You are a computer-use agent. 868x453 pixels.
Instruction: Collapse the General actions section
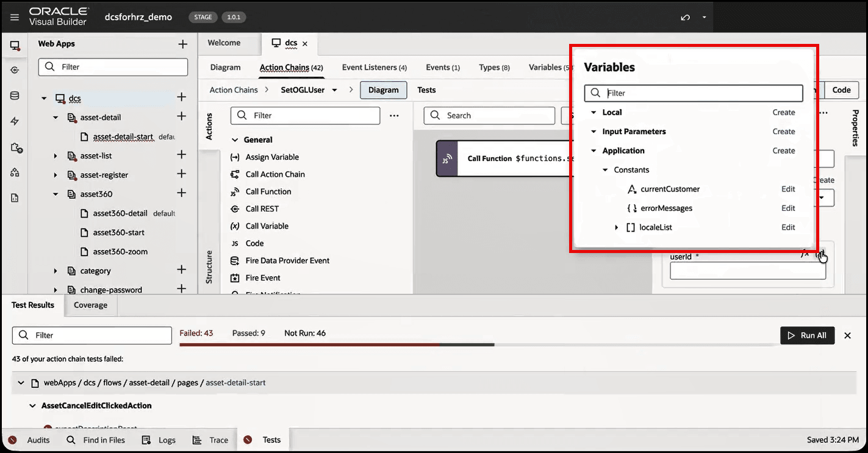point(235,140)
